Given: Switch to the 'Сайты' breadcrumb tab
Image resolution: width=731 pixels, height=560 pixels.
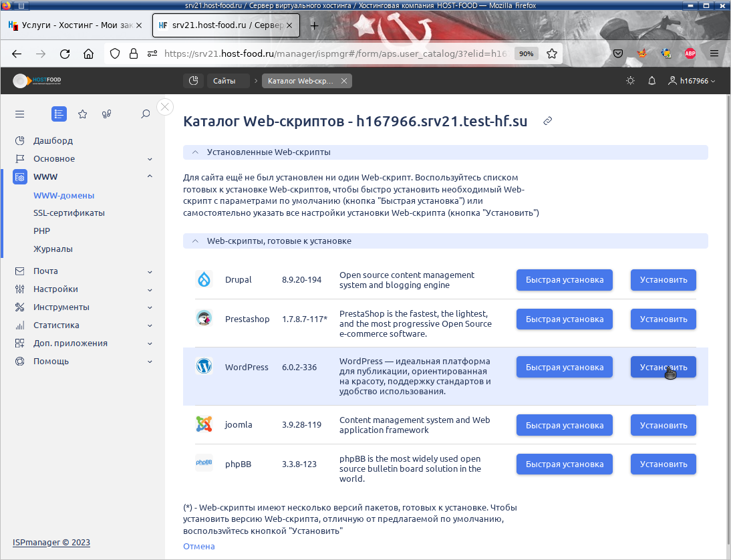Looking at the screenshot, I should (x=225, y=81).
